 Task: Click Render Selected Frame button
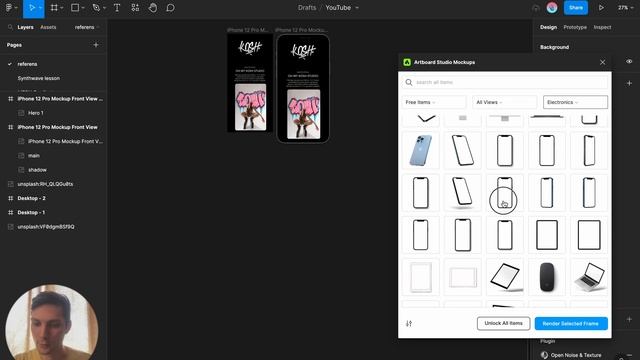(571, 323)
